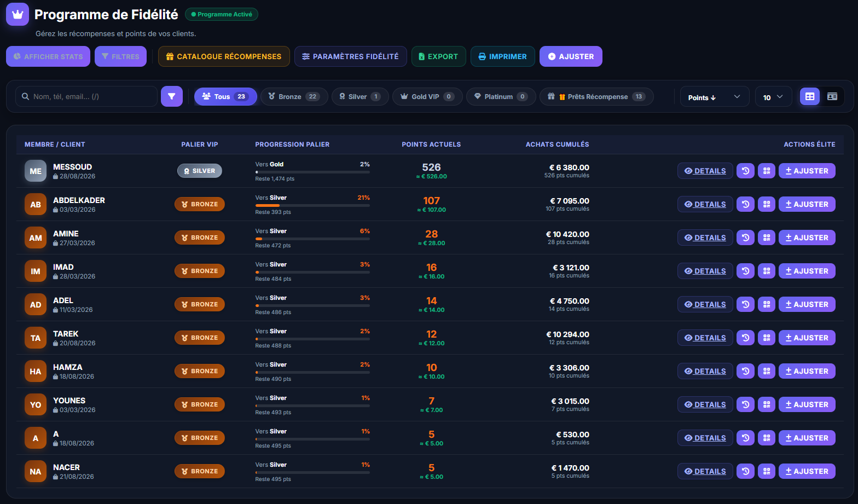Open the Points sort dropdown
Viewport: 858px width, 504px height.
(715, 97)
